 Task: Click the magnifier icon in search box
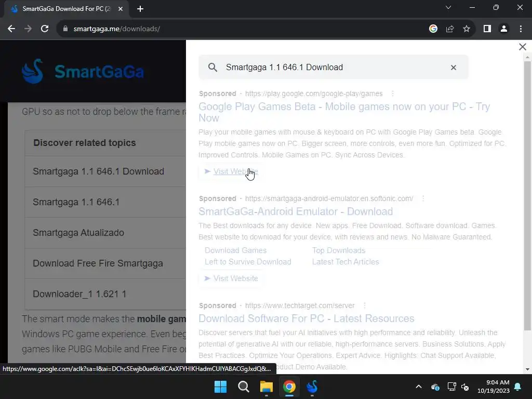[212, 67]
